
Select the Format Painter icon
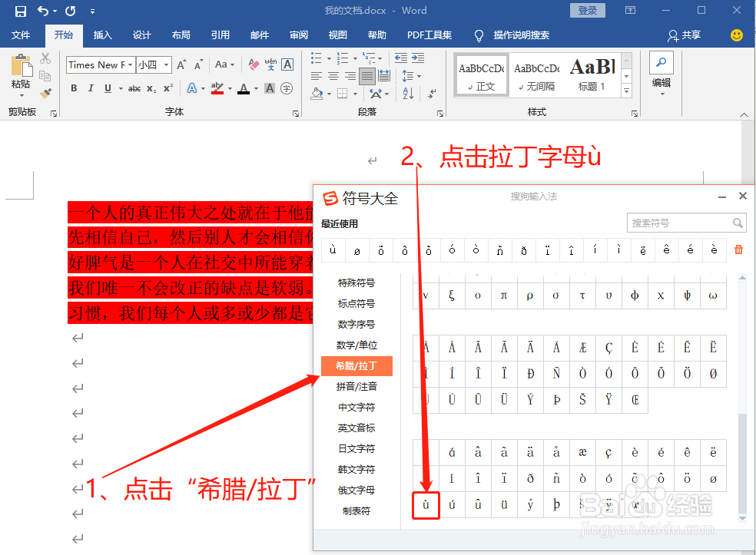tap(45, 92)
